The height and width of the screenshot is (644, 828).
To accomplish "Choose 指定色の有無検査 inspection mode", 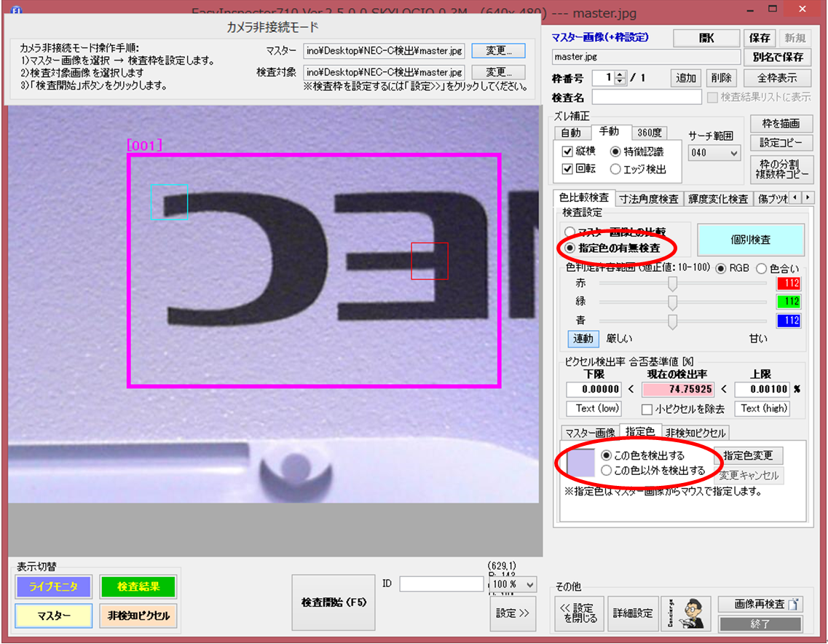I will point(569,248).
